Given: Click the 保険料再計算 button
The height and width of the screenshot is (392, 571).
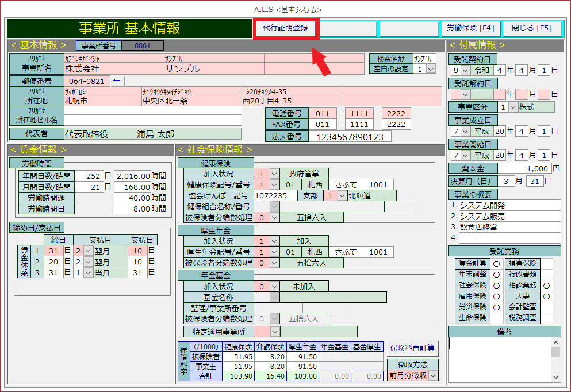Looking at the screenshot, I should (412, 348).
